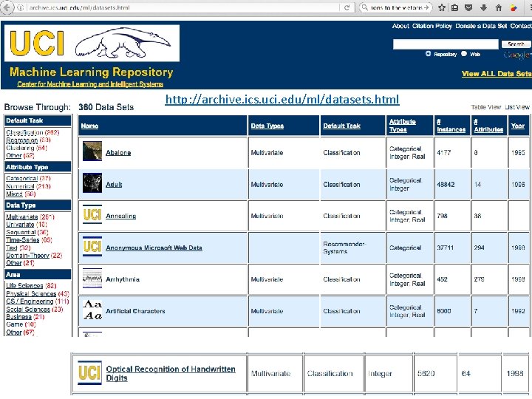Open the bookmarks list icon

pyautogui.click(x=454, y=7)
